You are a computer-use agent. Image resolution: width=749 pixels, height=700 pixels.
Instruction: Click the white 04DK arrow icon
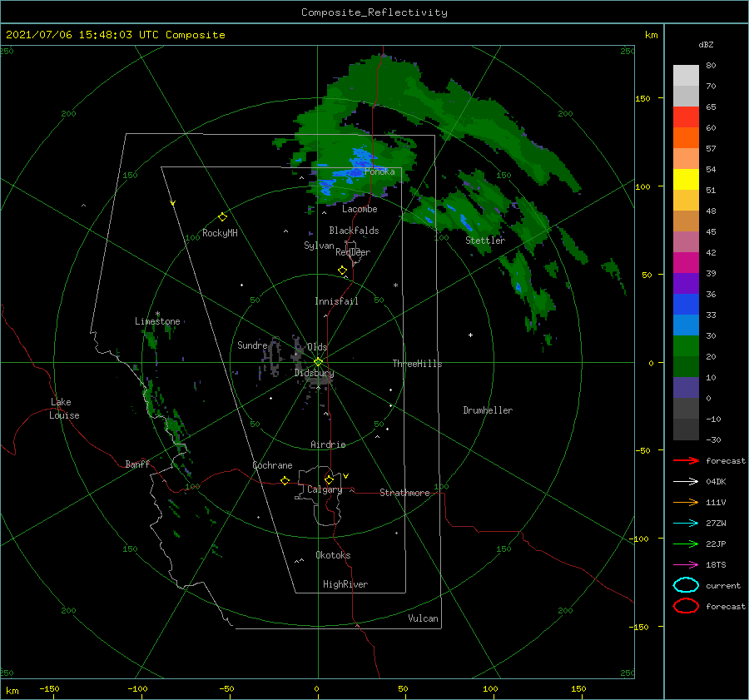[x=686, y=481]
